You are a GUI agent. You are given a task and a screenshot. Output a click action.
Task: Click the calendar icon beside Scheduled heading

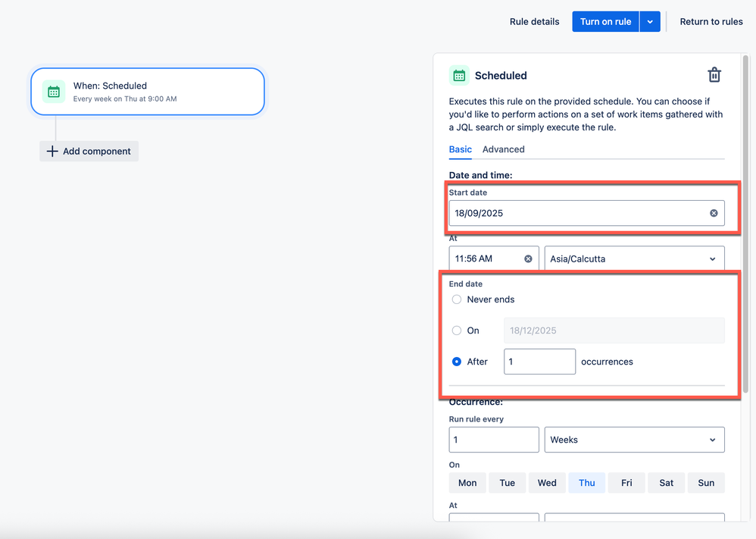(x=459, y=76)
